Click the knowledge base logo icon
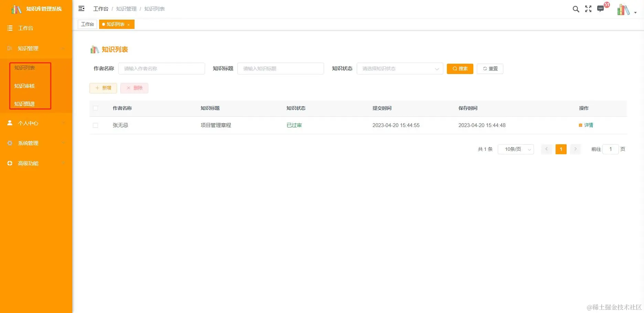 pyautogui.click(x=16, y=9)
